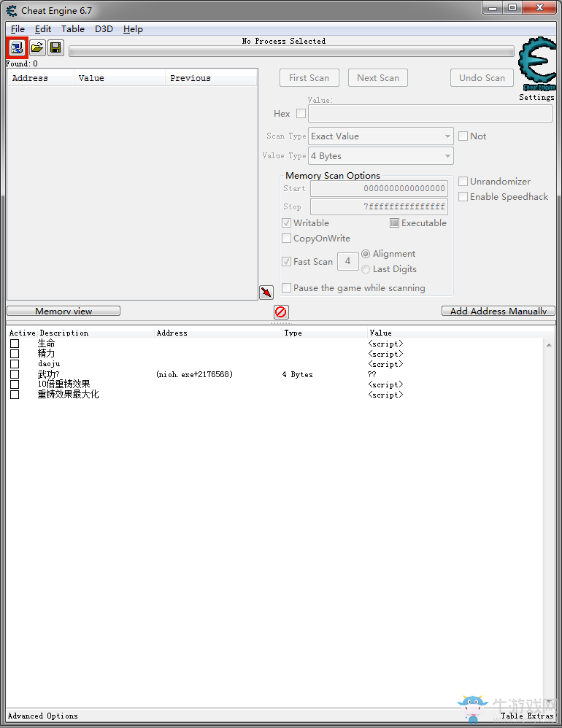Click the scan progress bar
Viewport: 562px width, 728px height.
(291, 51)
